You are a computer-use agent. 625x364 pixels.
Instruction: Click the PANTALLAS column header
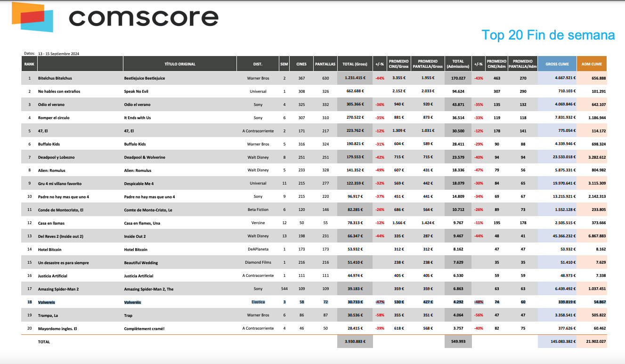click(325, 64)
